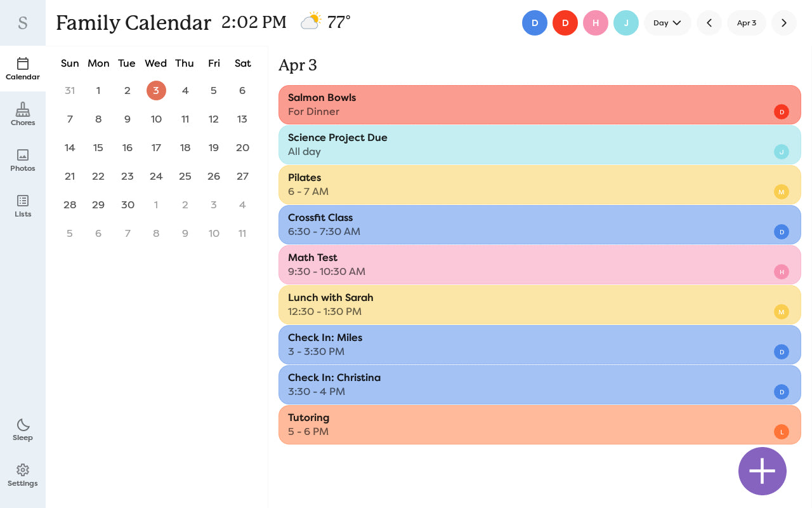Select the Calendar tab in the sidebar
This screenshot has height=508, width=812.
[23, 69]
